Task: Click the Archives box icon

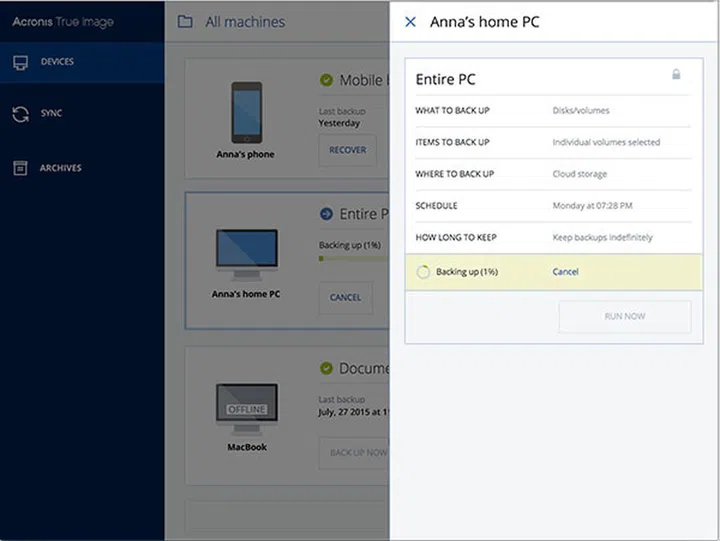Action: pyautogui.click(x=20, y=168)
